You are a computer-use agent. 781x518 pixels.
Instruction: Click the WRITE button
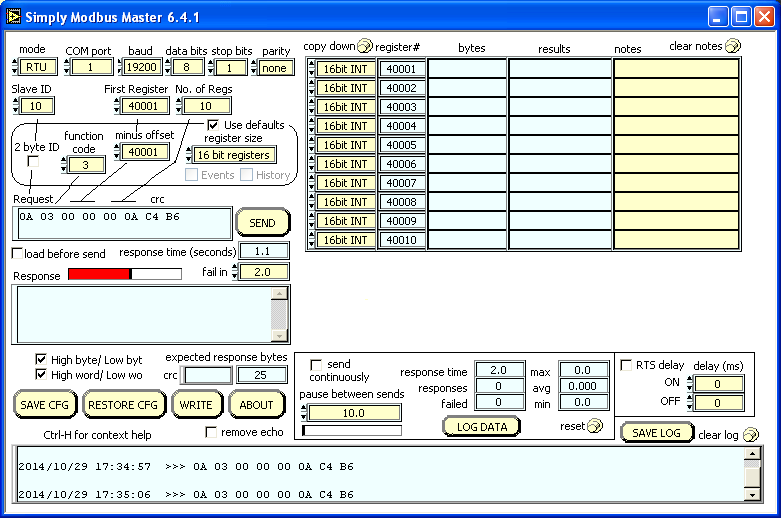pyautogui.click(x=196, y=405)
